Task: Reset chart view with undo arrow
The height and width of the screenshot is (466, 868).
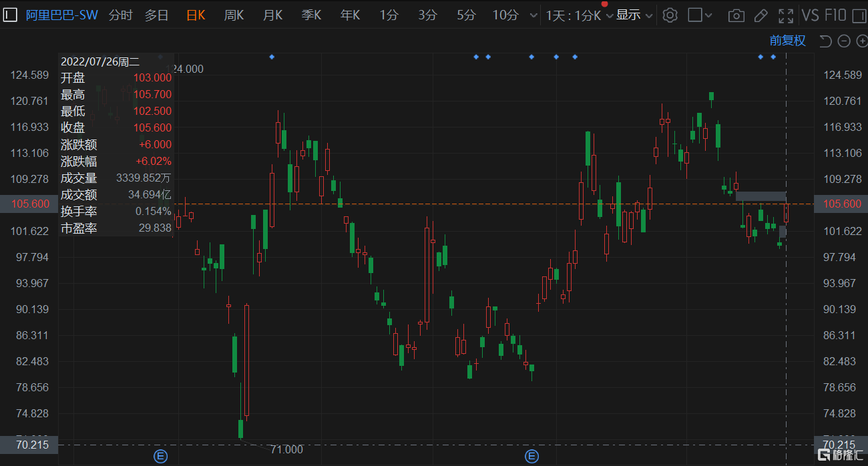Action: (825, 41)
